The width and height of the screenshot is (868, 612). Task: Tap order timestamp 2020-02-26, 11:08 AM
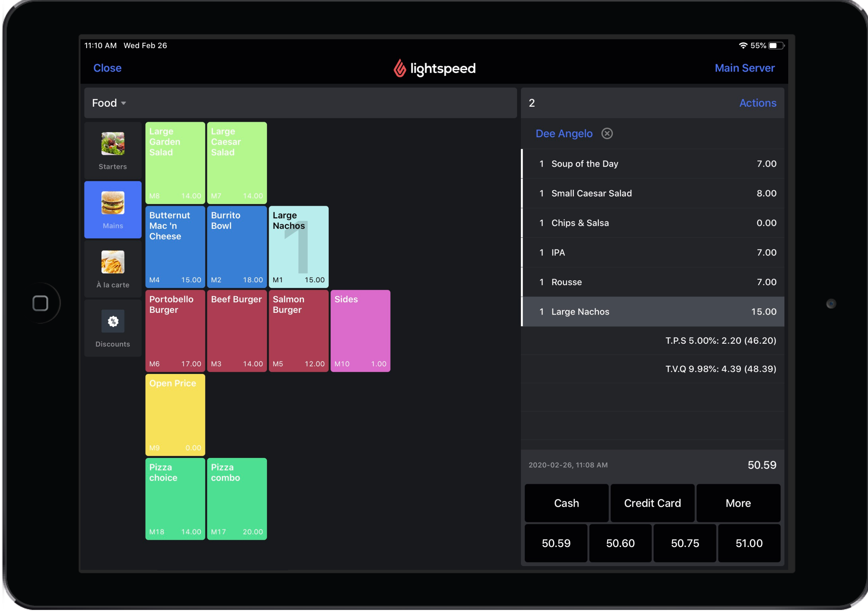coord(568,465)
